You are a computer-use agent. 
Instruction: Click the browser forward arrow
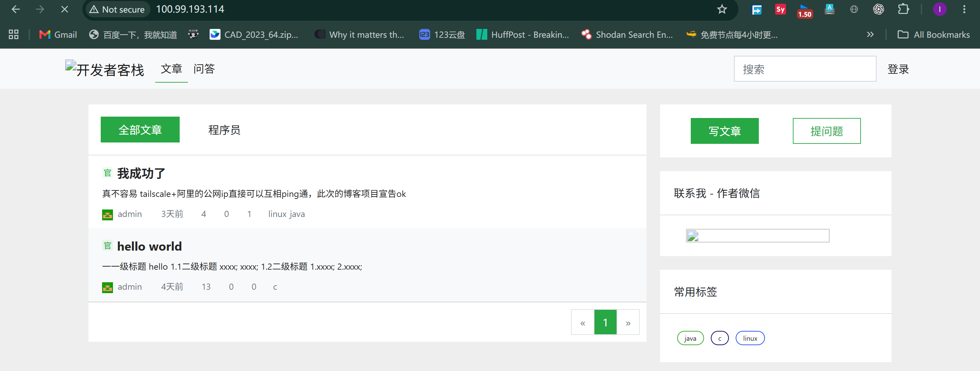40,9
